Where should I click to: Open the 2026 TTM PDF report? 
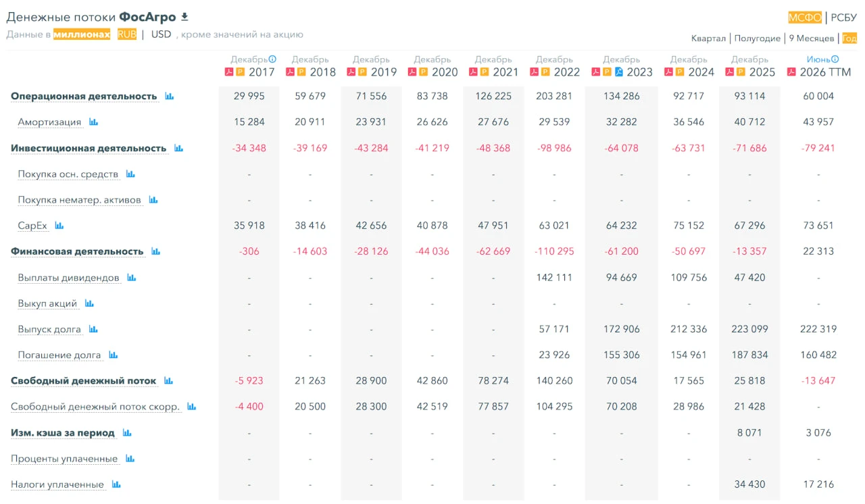point(791,72)
